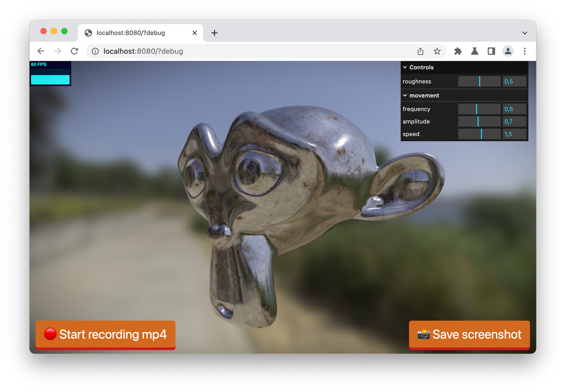Open the Extensions puzzle-piece icon
565x392 pixels.
click(458, 51)
